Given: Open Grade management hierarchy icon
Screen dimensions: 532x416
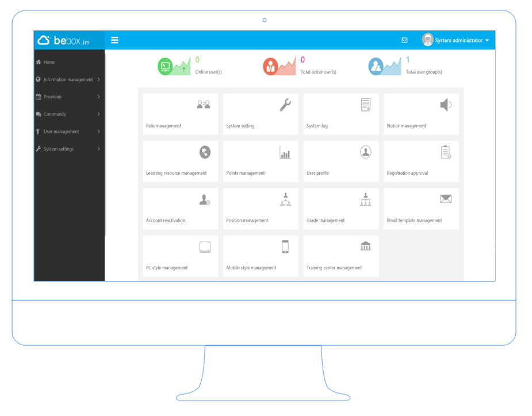Looking at the screenshot, I should click(x=366, y=201).
